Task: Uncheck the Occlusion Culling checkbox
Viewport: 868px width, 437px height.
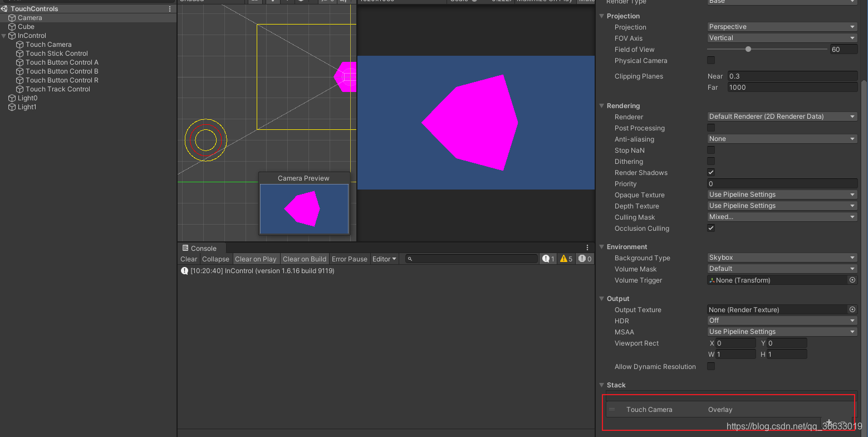Action: pos(710,227)
